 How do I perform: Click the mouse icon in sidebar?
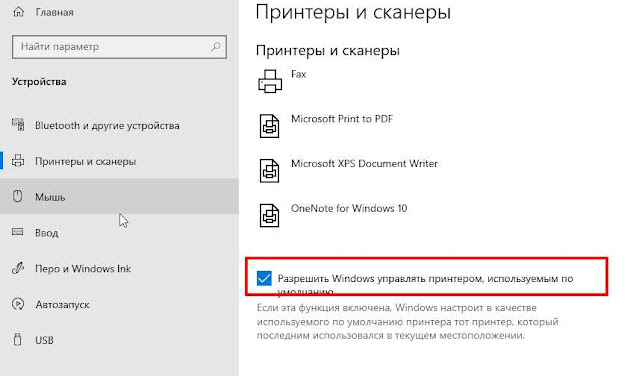[18, 196]
